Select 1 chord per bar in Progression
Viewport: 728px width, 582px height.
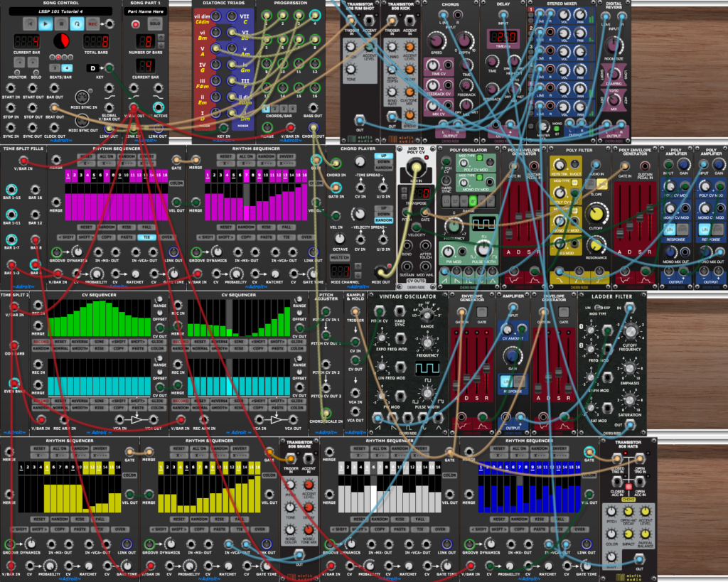[266, 109]
